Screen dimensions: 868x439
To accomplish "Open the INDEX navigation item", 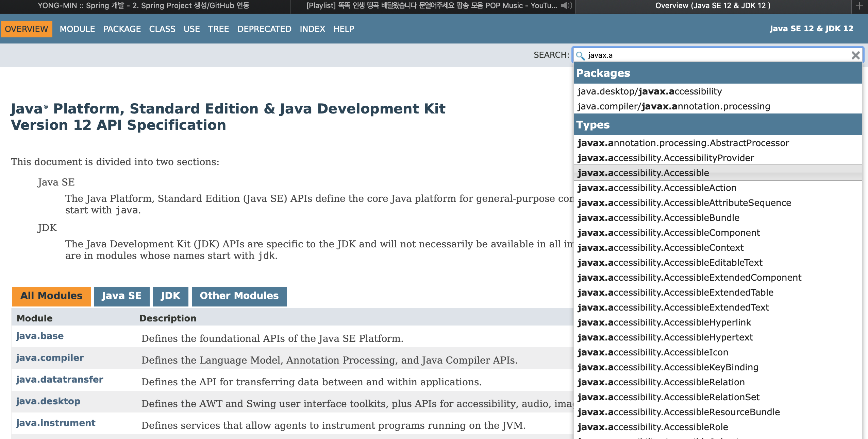I will (x=312, y=29).
